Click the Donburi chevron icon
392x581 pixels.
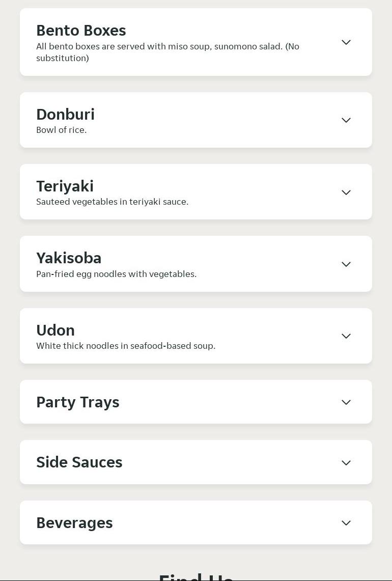tap(346, 120)
